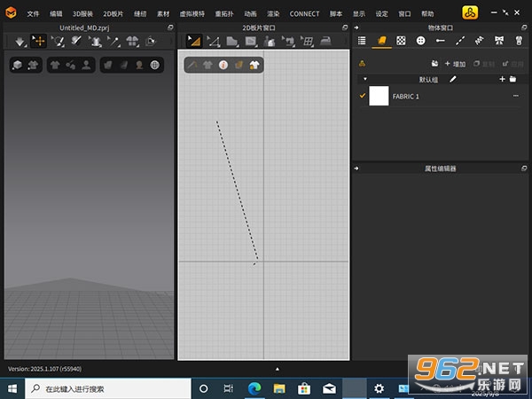Click the FABRIC 1 white color swatch

[x=379, y=96]
